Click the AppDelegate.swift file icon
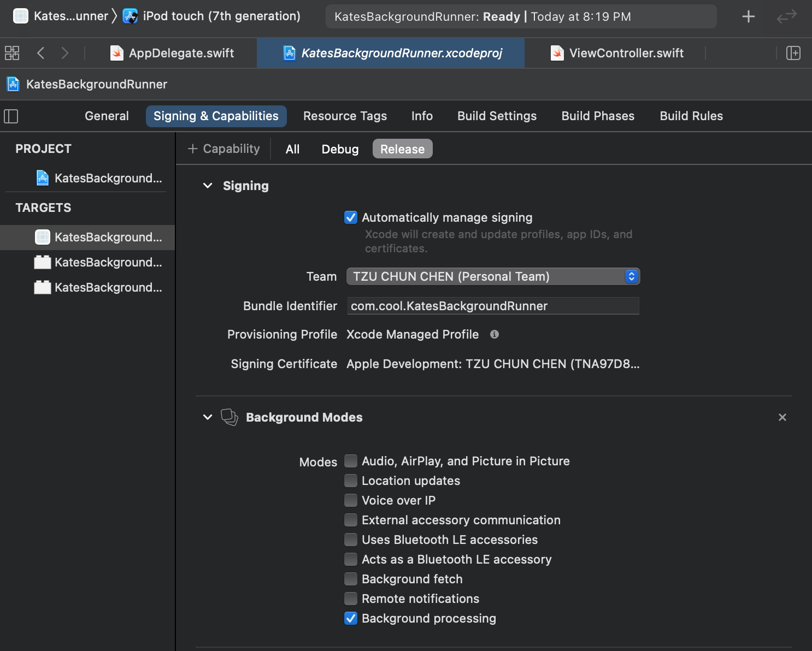The image size is (812, 651). tap(117, 53)
